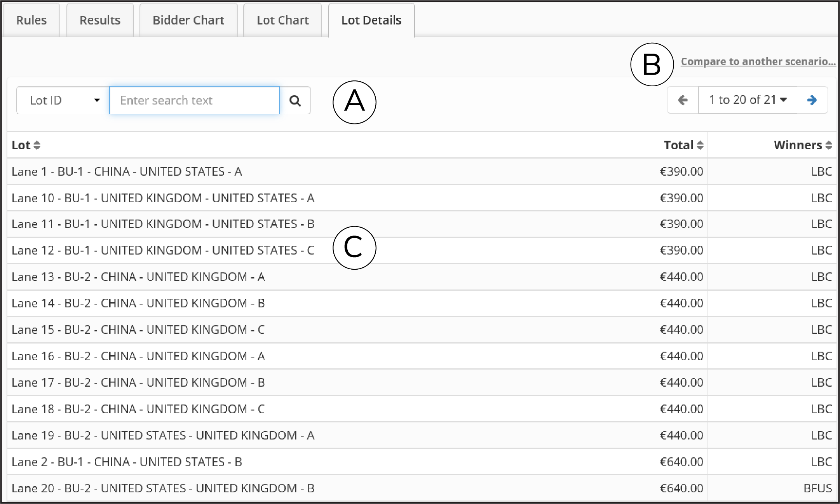The height and width of the screenshot is (504, 840).
Task: Select Lane 14 China - United Kingdom - B
Action: tap(422, 303)
